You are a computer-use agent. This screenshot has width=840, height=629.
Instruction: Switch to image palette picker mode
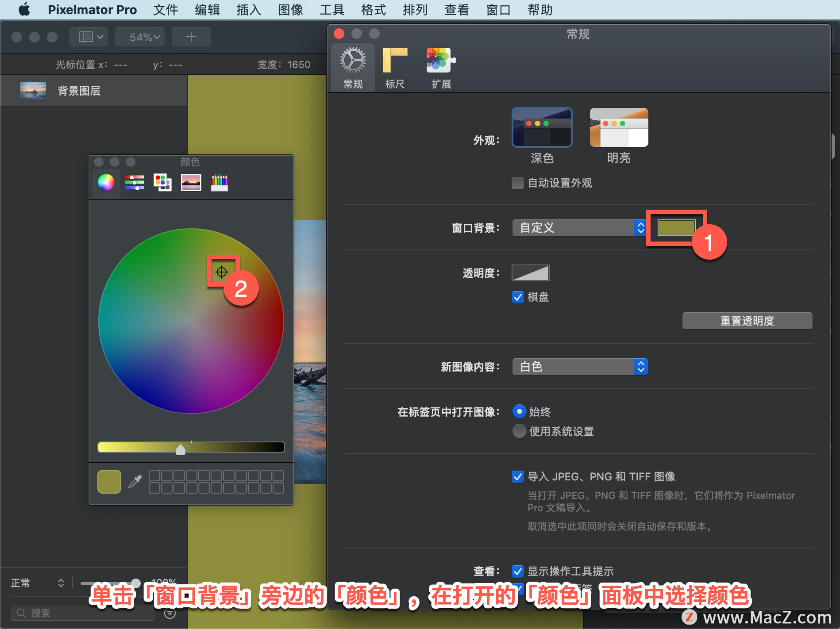click(x=191, y=182)
